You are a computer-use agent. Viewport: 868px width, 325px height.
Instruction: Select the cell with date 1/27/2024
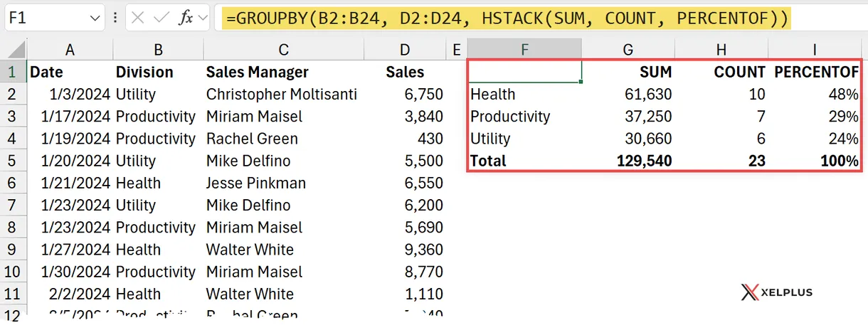(70, 250)
